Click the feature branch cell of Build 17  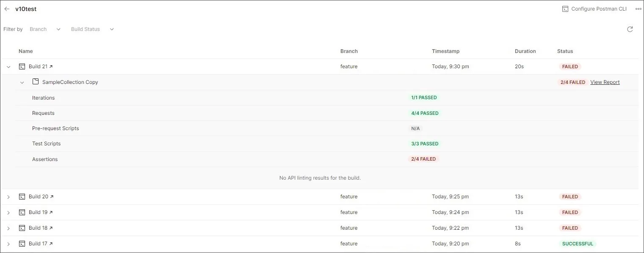(x=349, y=244)
